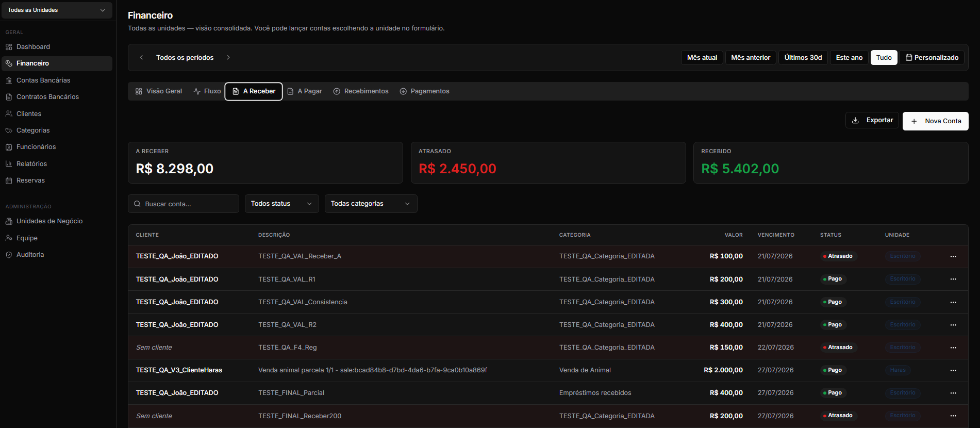The height and width of the screenshot is (428, 980).
Task: Open Relatórios section
Action: coord(57,163)
